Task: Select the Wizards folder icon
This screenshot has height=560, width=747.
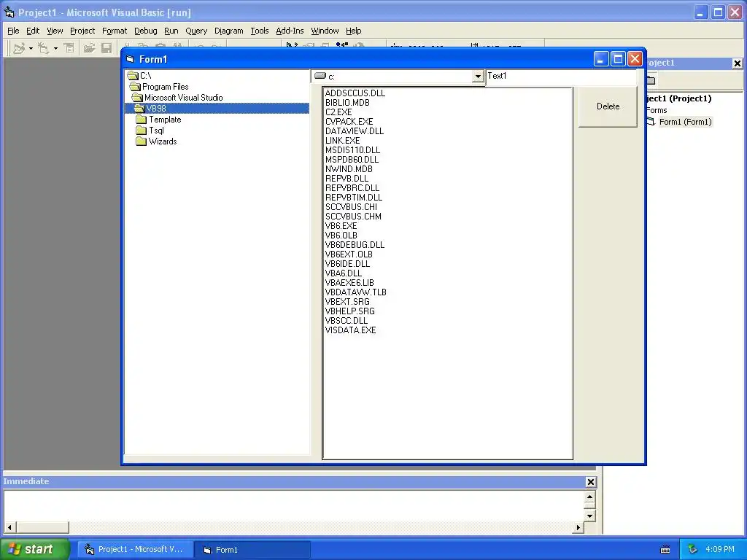Action: [x=141, y=141]
